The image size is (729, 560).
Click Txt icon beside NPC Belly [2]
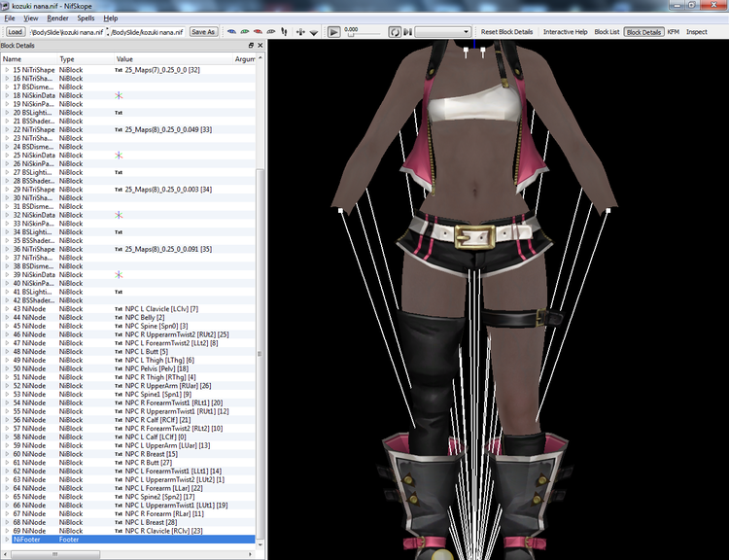point(119,318)
